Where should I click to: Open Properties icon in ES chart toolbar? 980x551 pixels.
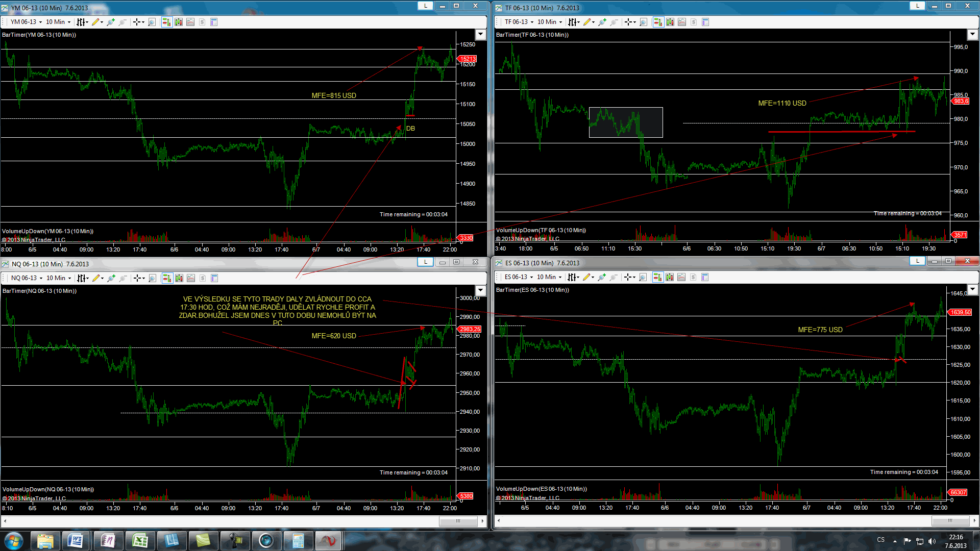pos(705,277)
